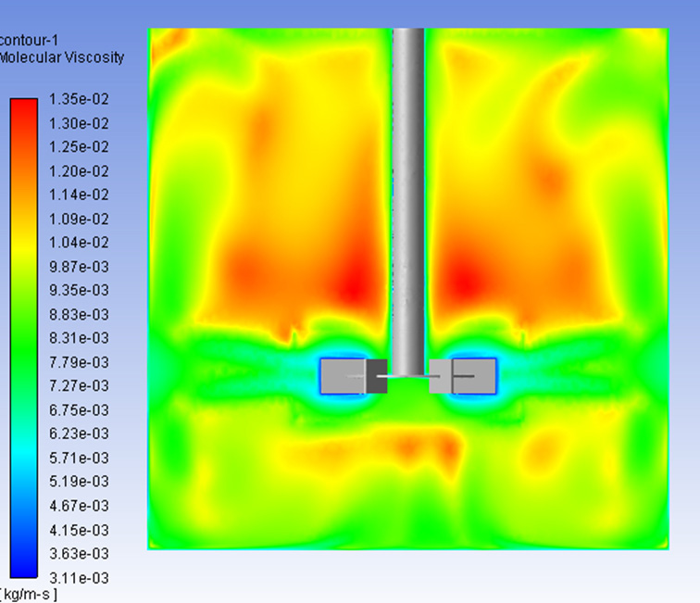Click the vertical color scale bar
Image resolution: width=700 pixels, height=603 pixels.
point(24,338)
